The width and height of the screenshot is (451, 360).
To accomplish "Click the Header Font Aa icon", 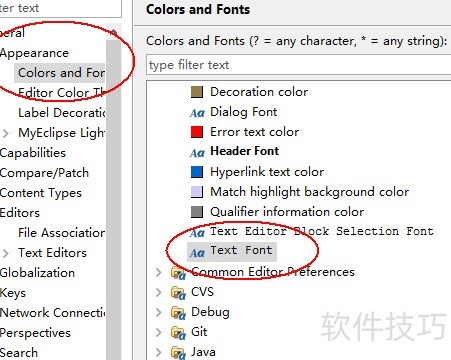I will click(197, 153).
